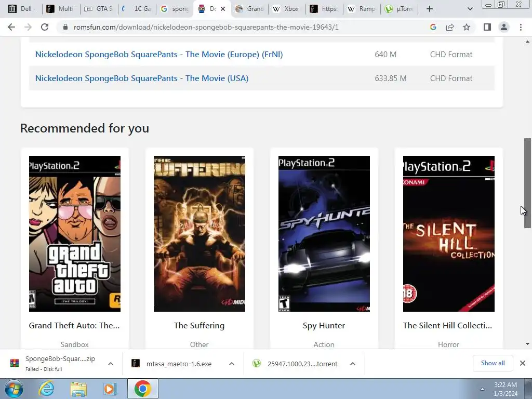Switch to the Ramp Wikipedia tab

coord(362,9)
